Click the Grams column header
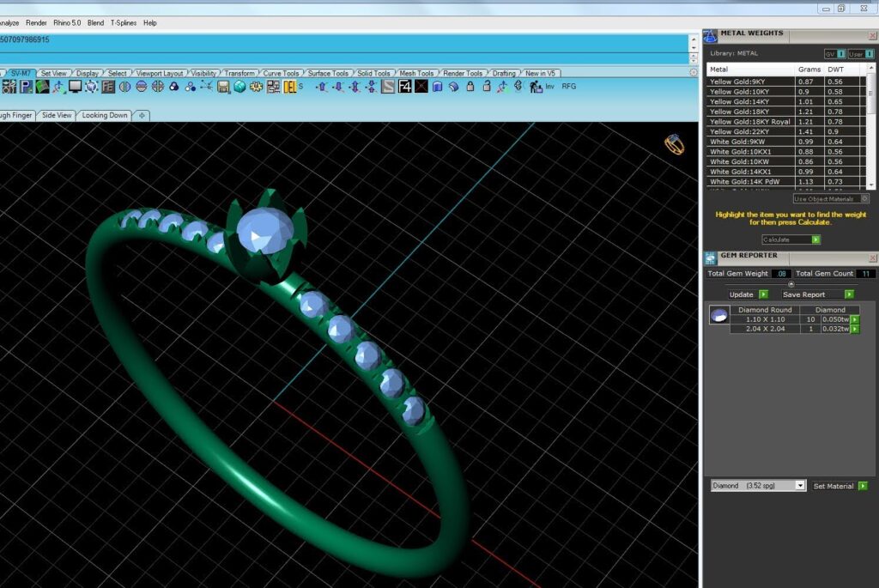 tap(809, 70)
